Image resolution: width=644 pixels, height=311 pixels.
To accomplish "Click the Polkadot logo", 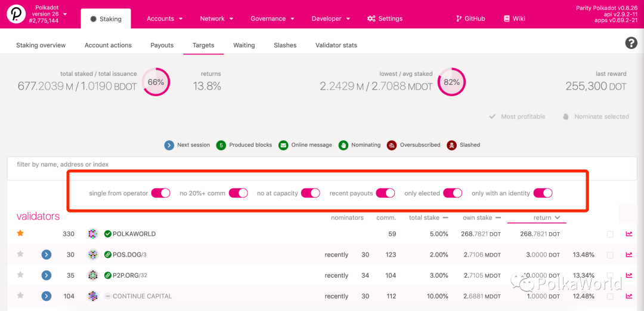I will tap(16, 14).
